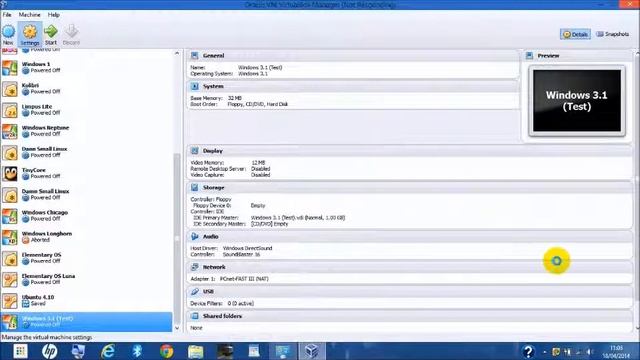
Task: Select the Kolibri virtual machine
Action: (87, 89)
